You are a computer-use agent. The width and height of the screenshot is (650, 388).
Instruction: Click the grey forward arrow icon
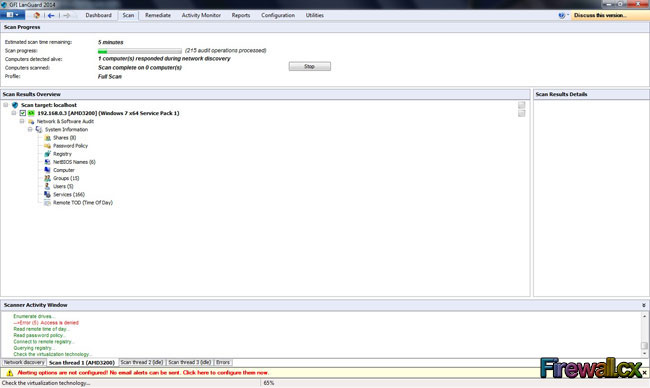point(66,15)
